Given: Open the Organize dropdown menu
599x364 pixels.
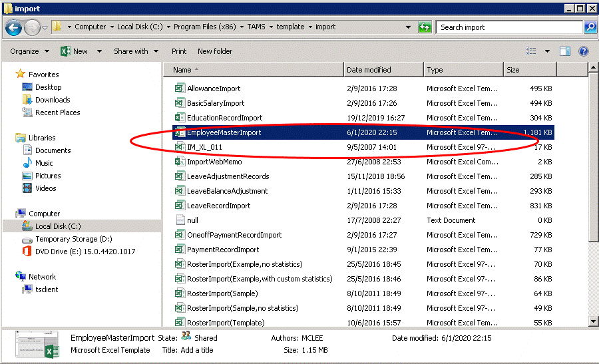Looking at the screenshot, I should (x=30, y=51).
